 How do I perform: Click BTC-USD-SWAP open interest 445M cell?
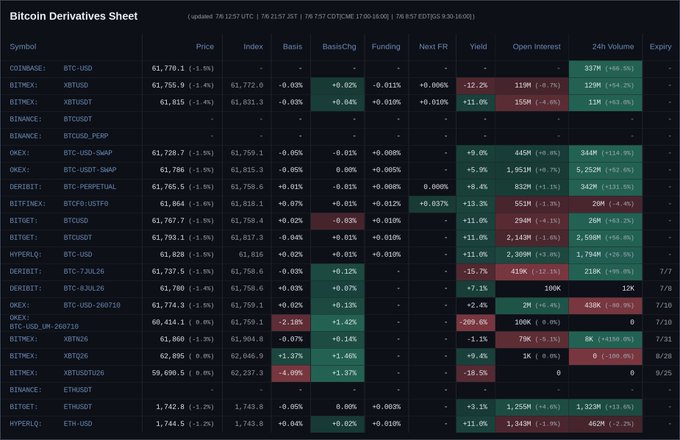532,153
